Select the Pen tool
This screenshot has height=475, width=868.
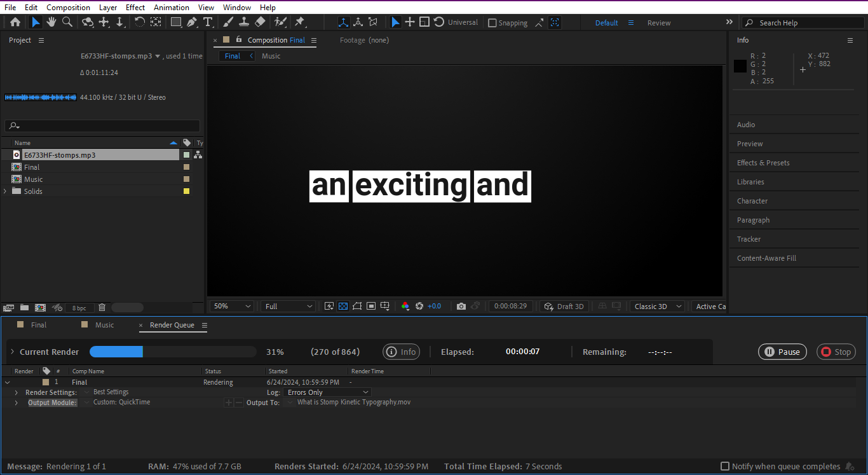point(192,22)
